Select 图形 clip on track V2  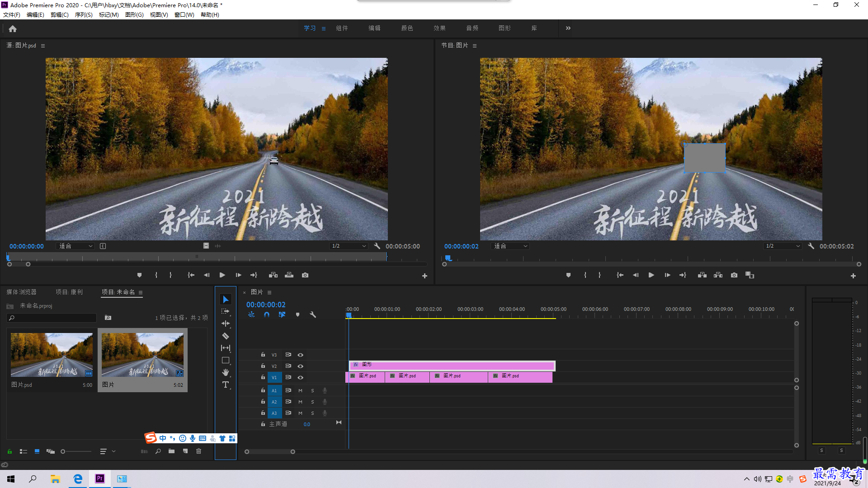pyautogui.click(x=452, y=365)
